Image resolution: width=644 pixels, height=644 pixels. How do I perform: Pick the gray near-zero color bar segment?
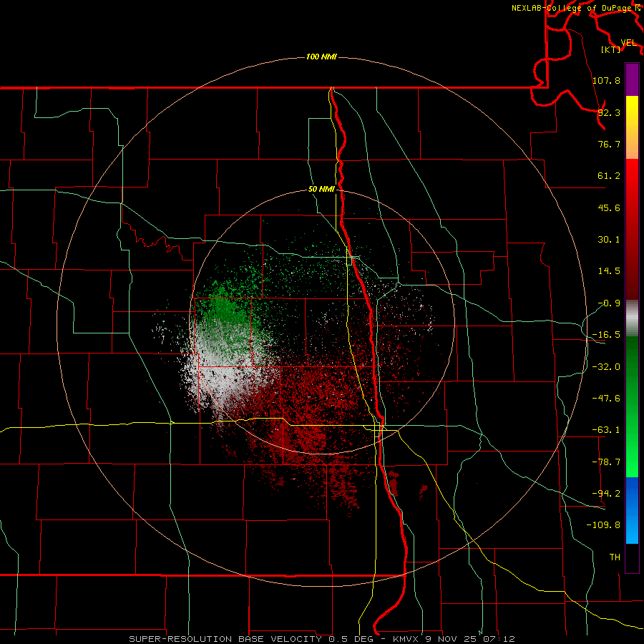click(632, 318)
